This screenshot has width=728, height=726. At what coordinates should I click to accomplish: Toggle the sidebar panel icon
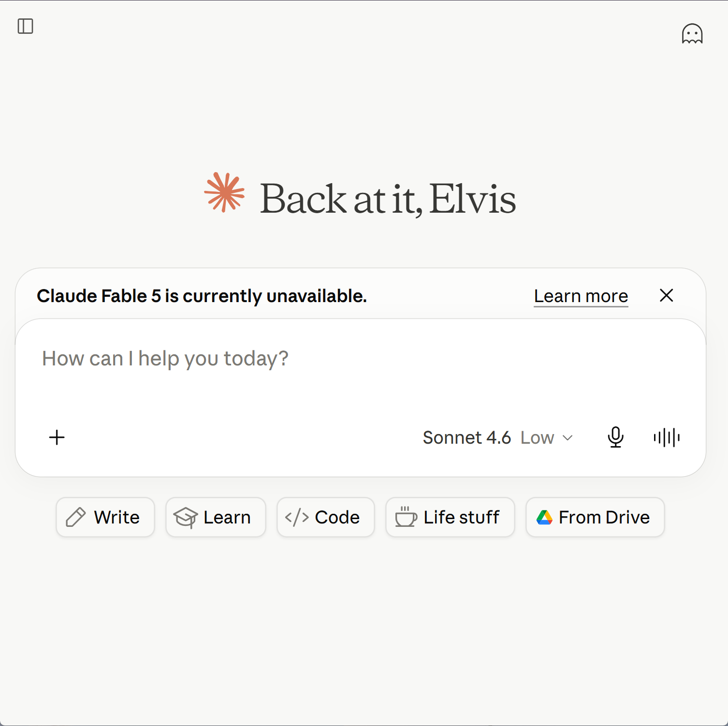(x=25, y=26)
